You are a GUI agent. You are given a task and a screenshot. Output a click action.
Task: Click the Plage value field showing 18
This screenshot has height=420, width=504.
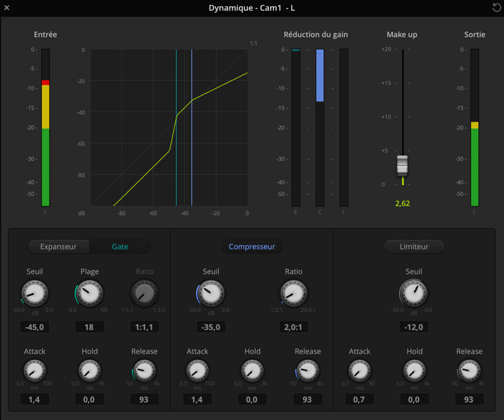[x=89, y=327]
